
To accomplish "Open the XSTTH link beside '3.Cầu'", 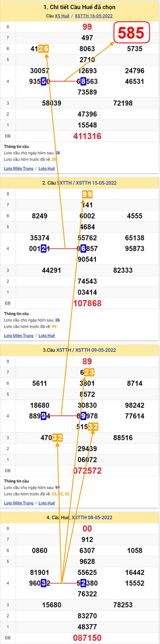I will [x=64, y=350].
